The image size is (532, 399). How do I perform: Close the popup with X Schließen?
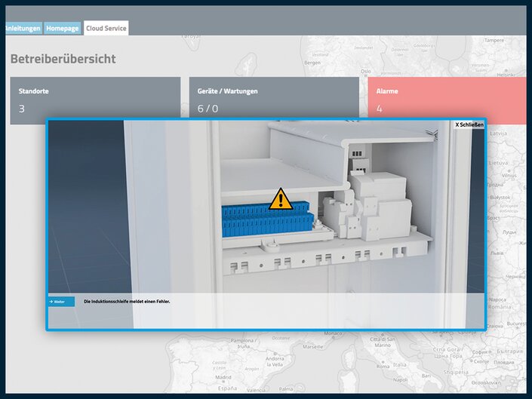pyautogui.click(x=469, y=124)
